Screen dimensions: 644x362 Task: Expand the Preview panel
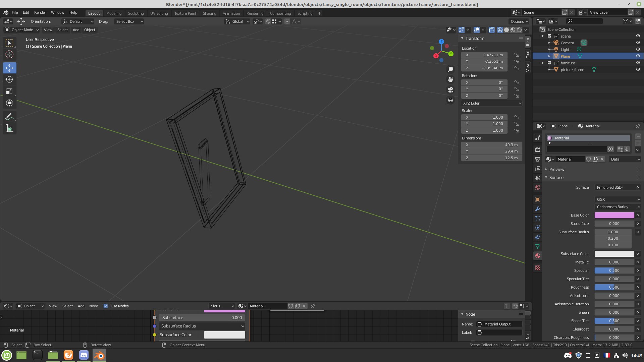click(x=556, y=170)
